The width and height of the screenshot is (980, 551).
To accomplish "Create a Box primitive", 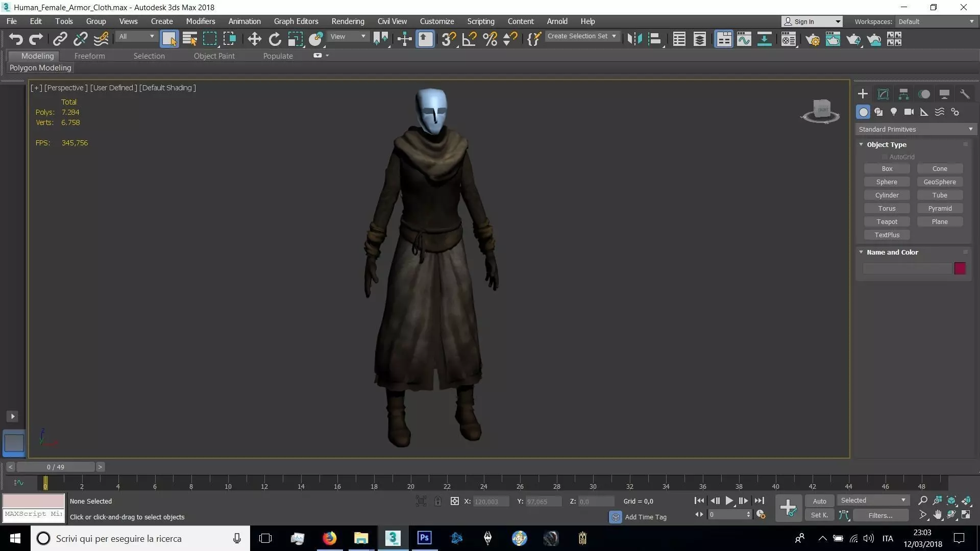I will (x=887, y=169).
